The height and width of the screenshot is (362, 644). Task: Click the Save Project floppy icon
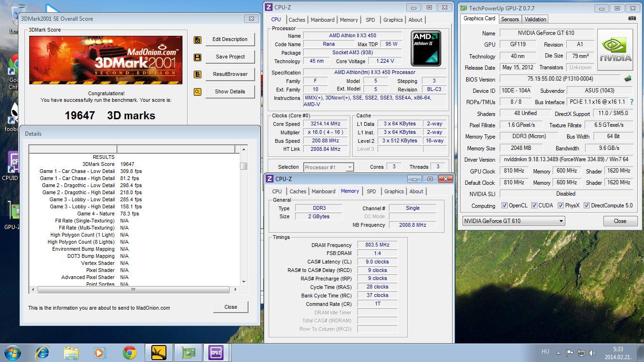(198, 58)
